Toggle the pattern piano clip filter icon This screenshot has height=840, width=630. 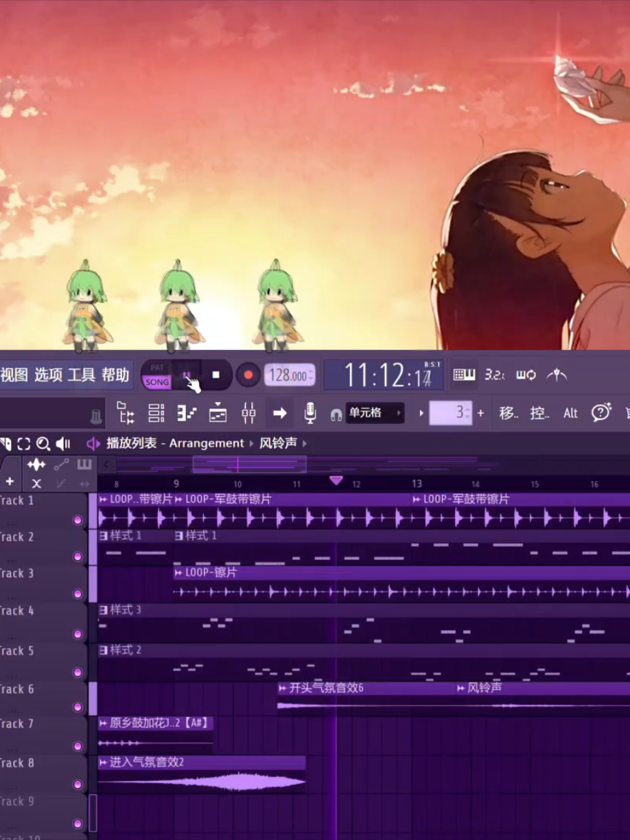pos(84,465)
